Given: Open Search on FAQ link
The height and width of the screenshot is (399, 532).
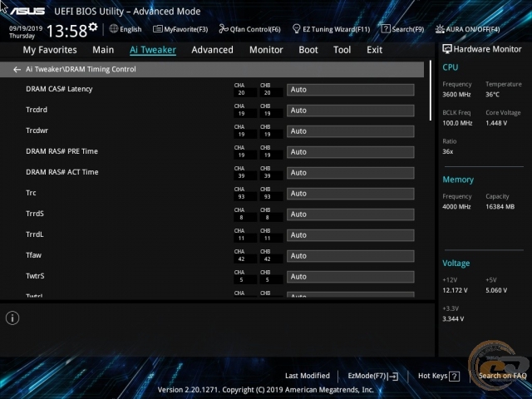Looking at the screenshot, I should tap(502, 376).
